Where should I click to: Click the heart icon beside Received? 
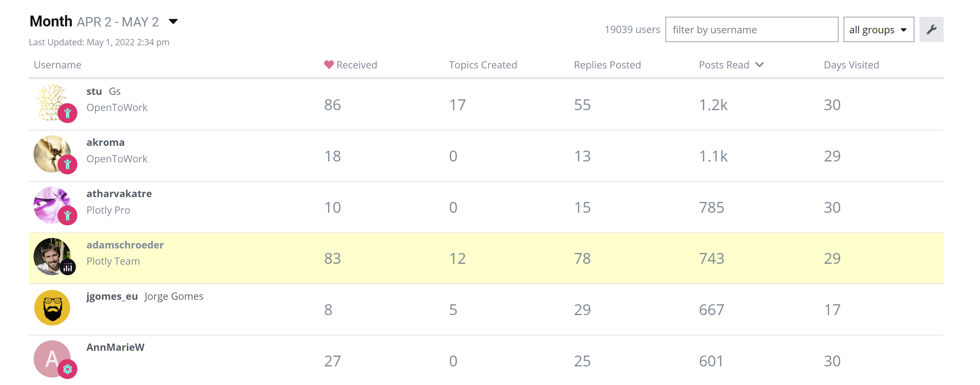tap(329, 65)
